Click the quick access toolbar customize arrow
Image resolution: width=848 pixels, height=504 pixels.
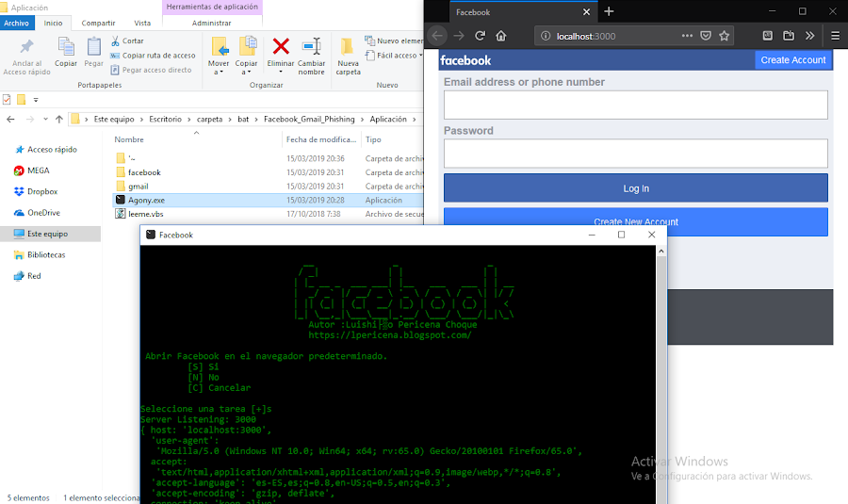click(x=36, y=100)
